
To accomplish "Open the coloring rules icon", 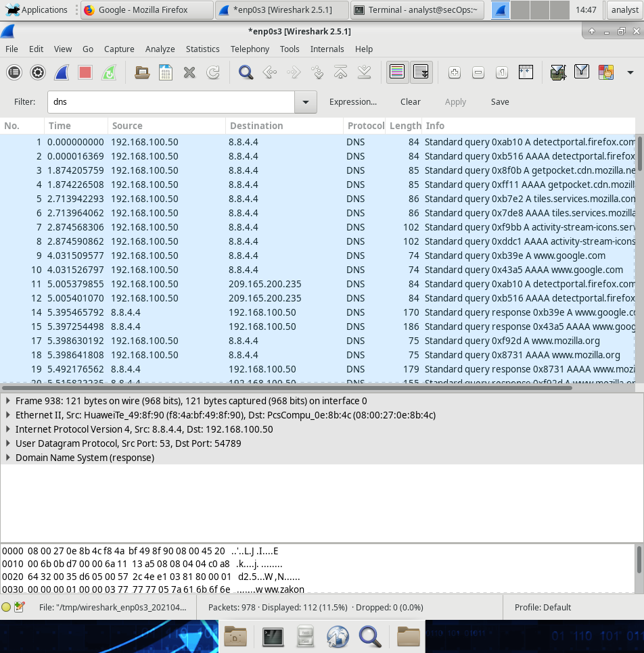I will 605,72.
